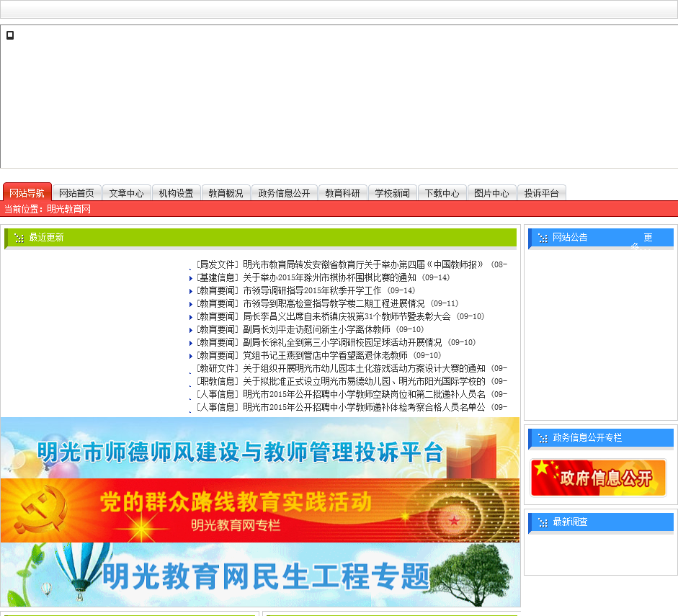678x616 pixels.
Task: Open the 学校新闻 tab
Action: (392, 193)
